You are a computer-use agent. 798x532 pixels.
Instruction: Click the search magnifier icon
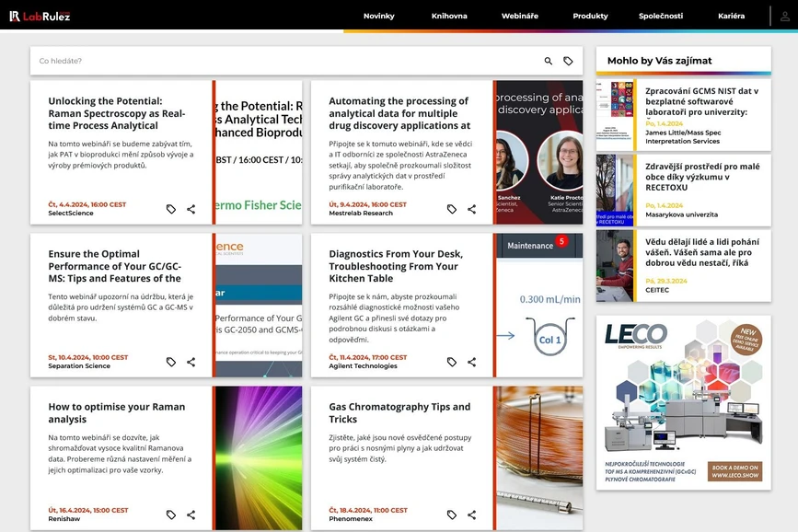pyautogui.click(x=549, y=61)
